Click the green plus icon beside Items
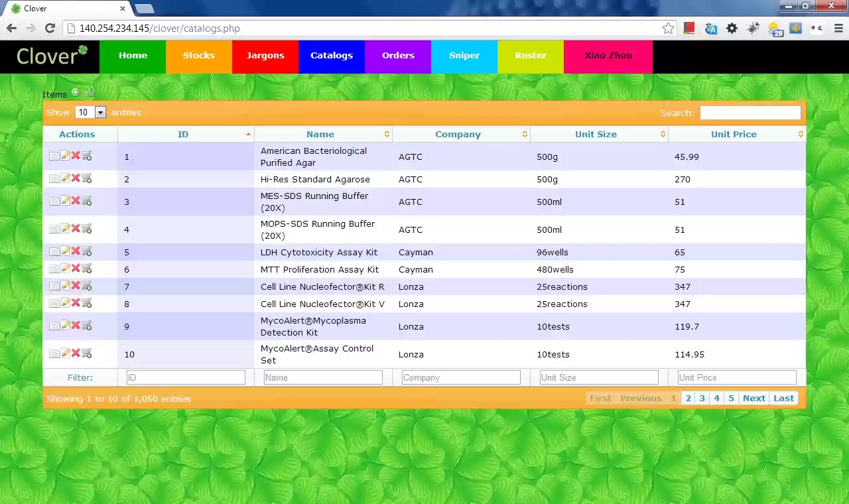 [75, 92]
